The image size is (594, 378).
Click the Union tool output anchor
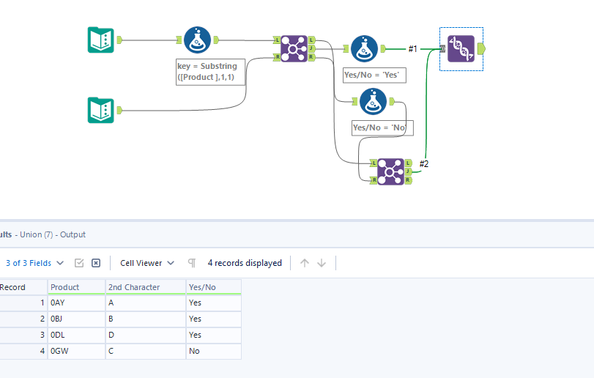(x=481, y=48)
